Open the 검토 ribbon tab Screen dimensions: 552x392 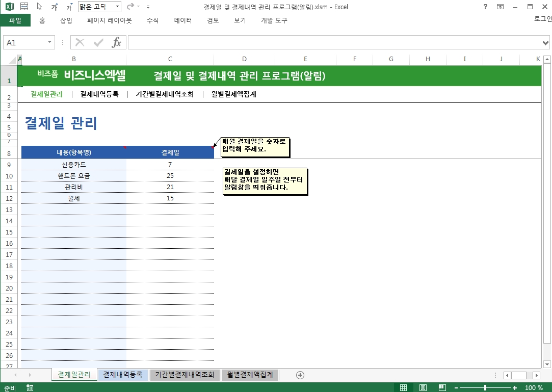point(213,20)
